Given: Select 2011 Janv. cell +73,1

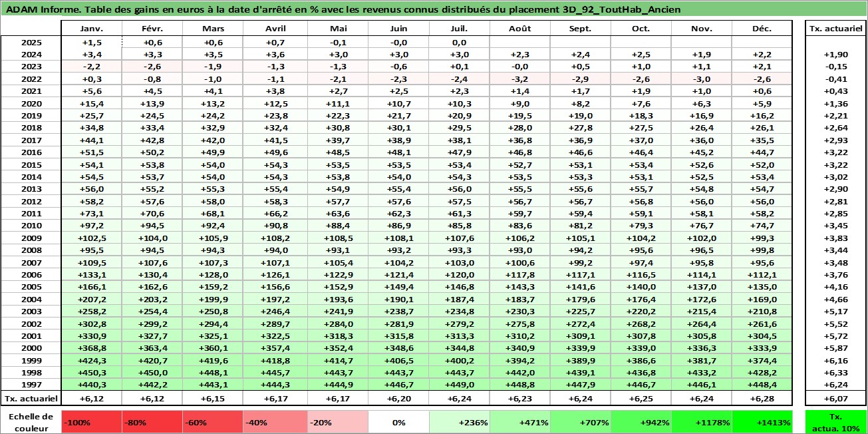Looking at the screenshot, I should (x=91, y=214).
